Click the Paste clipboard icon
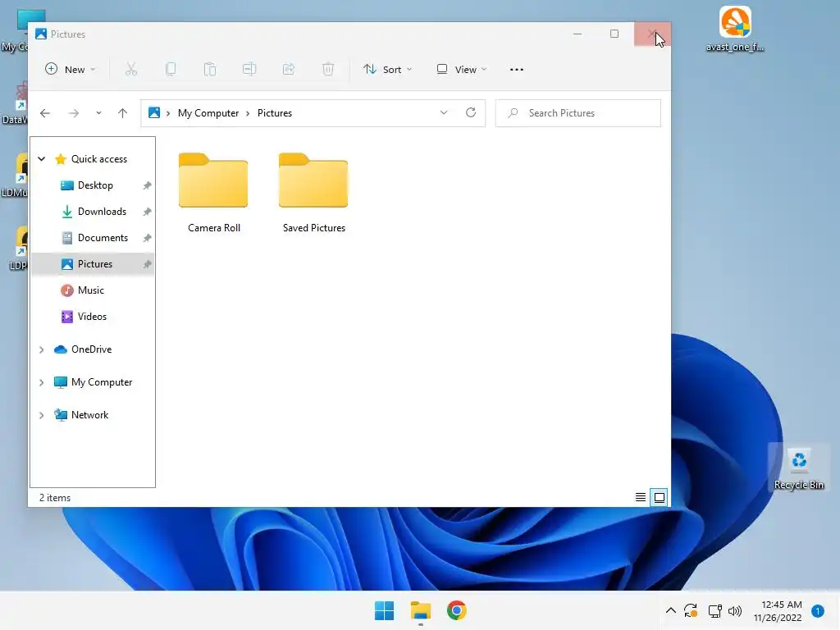Image resolution: width=840 pixels, height=630 pixels. (210, 69)
